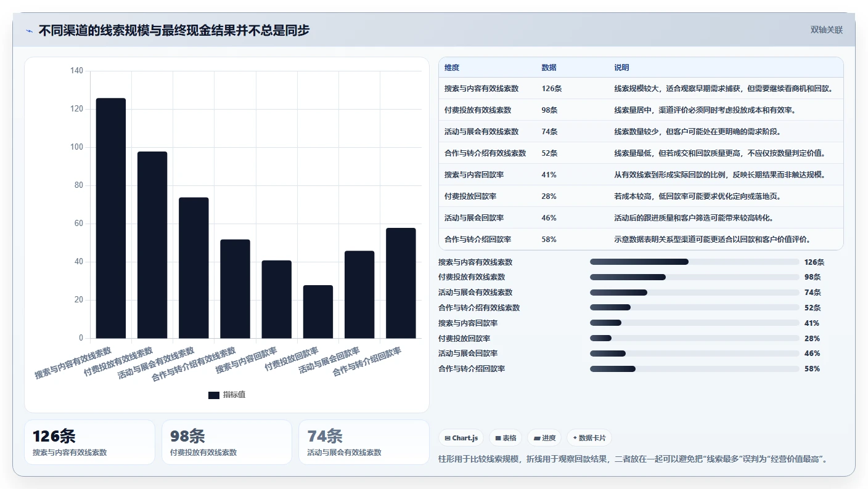Image resolution: width=868 pixels, height=489 pixels.
Task: Click the 柱形用于比较线索规模 footer note
Action: [x=633, y=459]
